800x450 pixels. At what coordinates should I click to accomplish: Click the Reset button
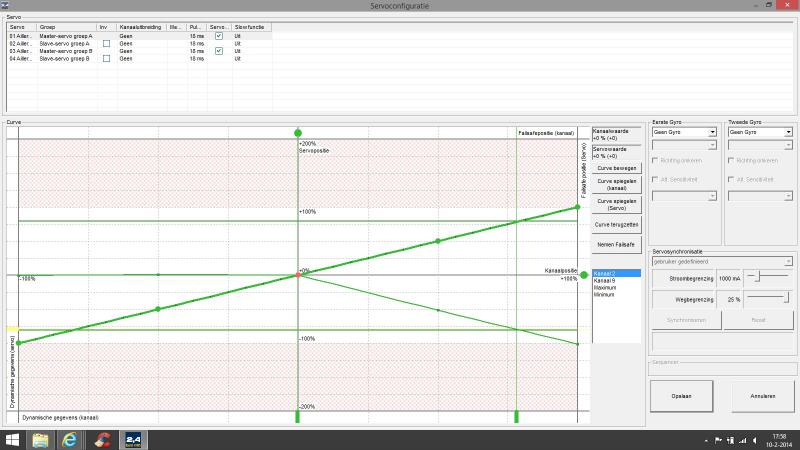click(758, 320)
